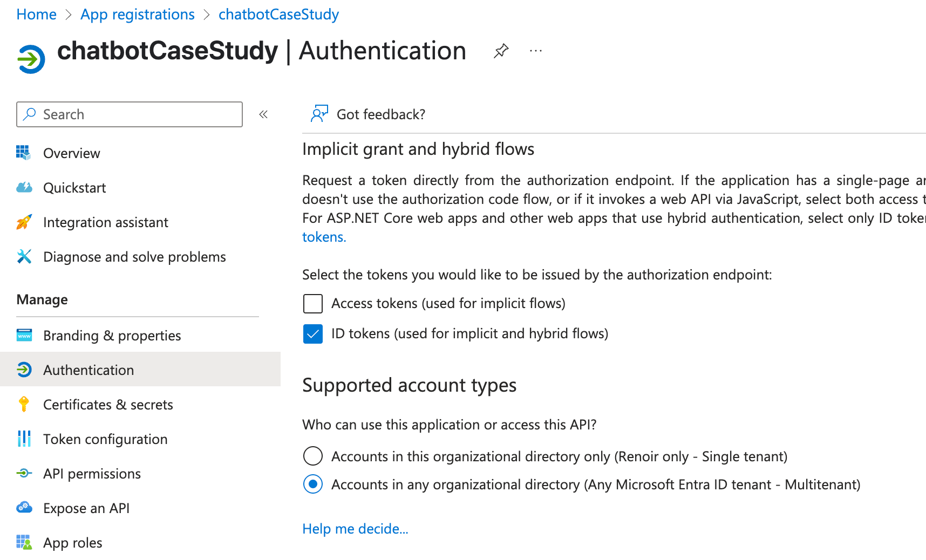Select the Multitenant radio button

312,484
